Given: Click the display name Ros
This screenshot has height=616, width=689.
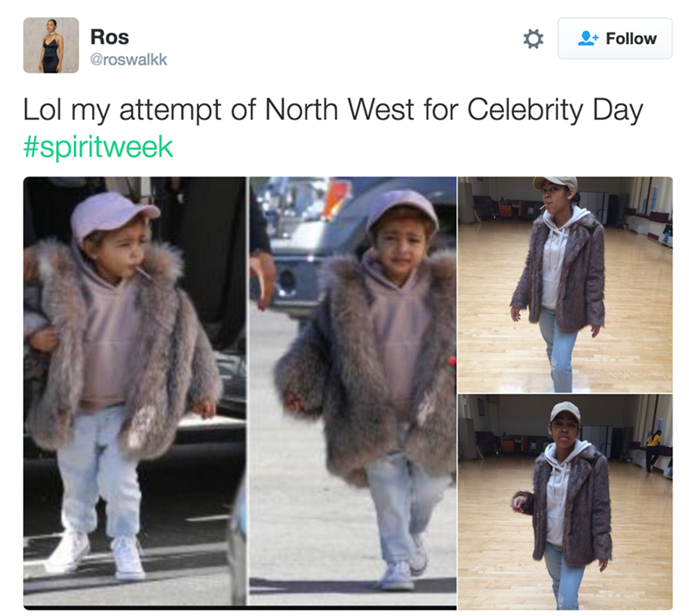Looking at the screenshot, I should click(x=109, y=37).
